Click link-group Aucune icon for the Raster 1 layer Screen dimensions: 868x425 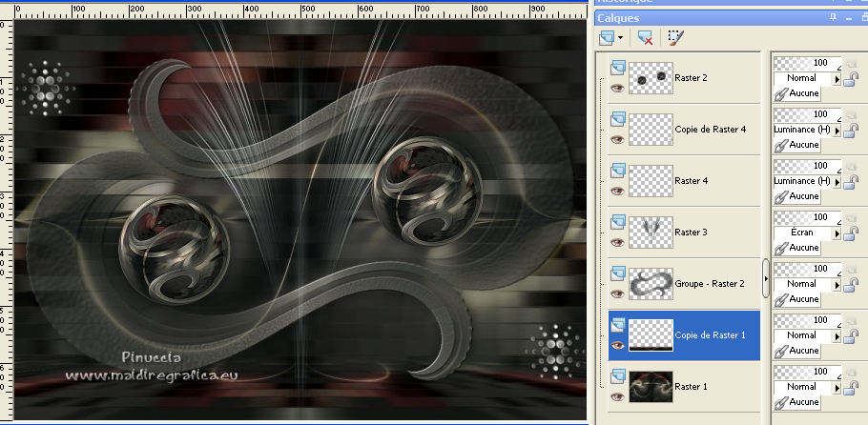(781, 402)
